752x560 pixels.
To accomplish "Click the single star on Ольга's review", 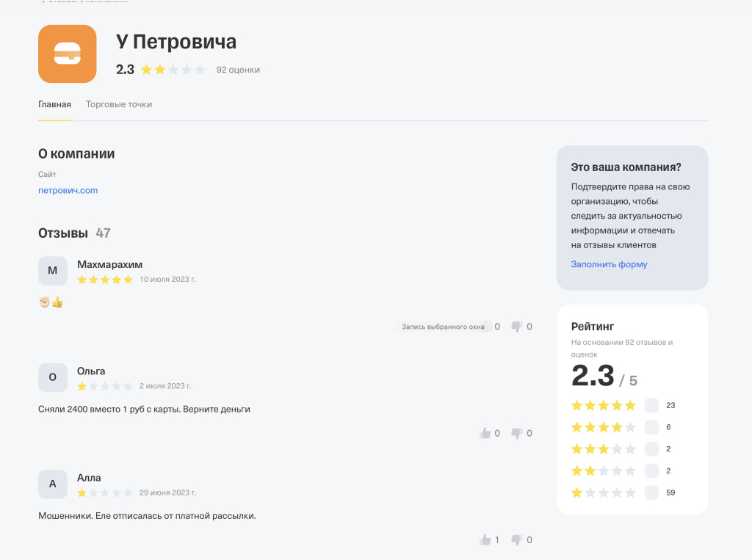I will click(x=82, y=385).
